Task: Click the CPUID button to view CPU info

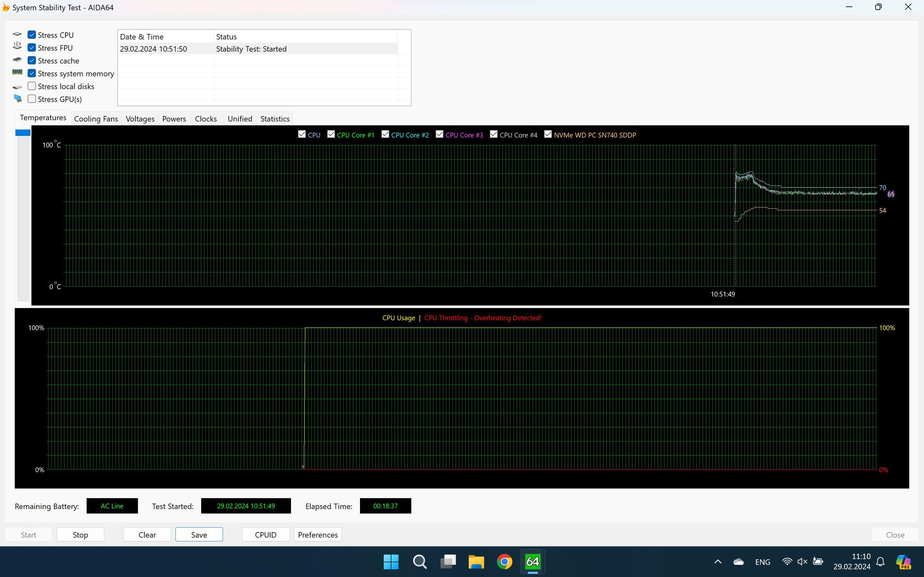Action: click(x=265, y=534)
